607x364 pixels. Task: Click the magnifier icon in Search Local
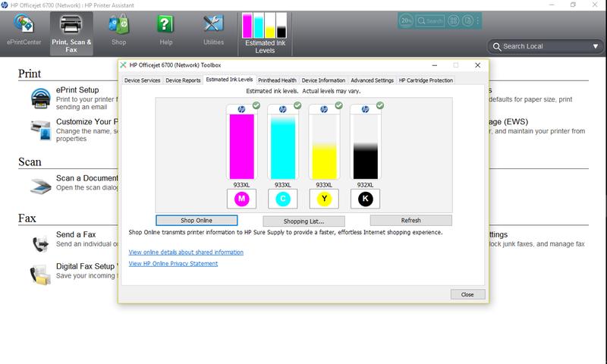497,47
